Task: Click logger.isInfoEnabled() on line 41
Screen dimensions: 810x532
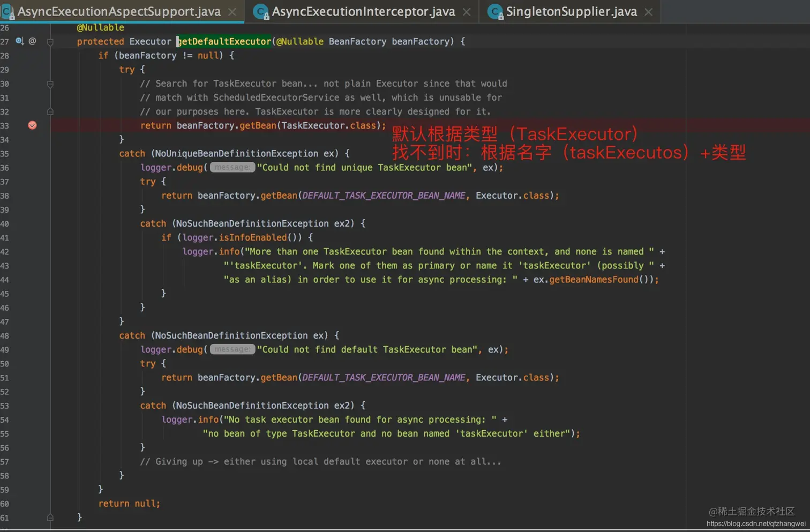Action: tap(242, 237)
